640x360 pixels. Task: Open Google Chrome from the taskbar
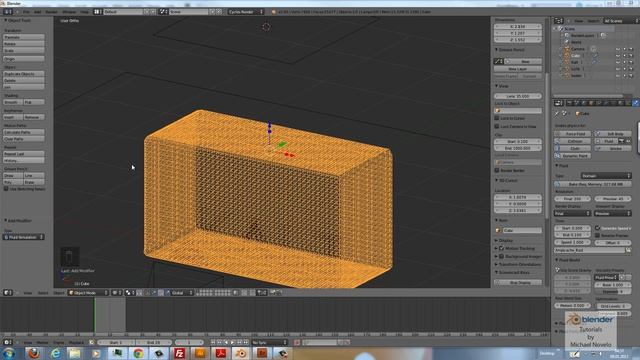point(138,353)
